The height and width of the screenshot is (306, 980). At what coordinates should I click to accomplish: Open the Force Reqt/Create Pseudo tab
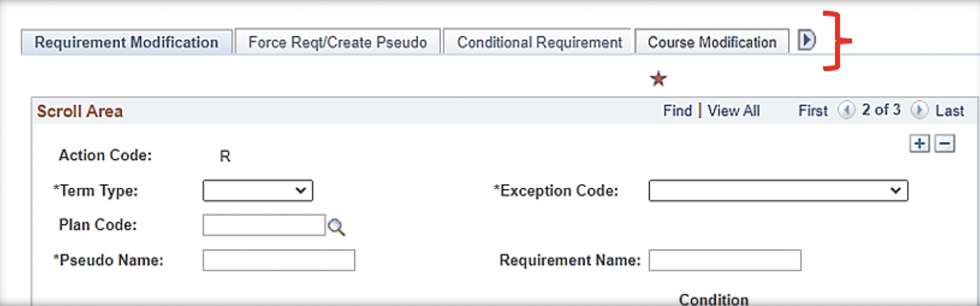tap(338, 42)
